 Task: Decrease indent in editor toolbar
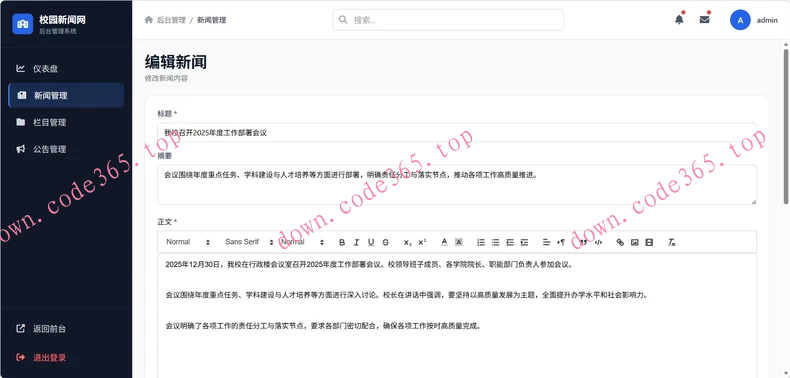(510, 242)
